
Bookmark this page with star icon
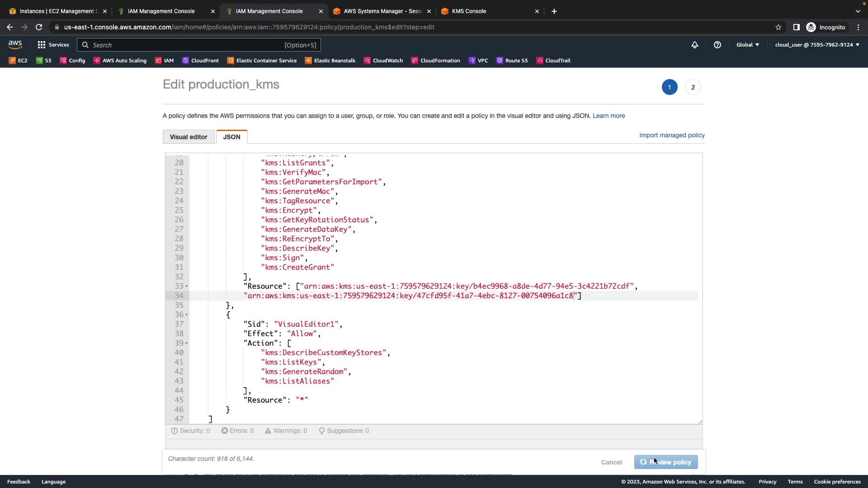tap(778, 27)
